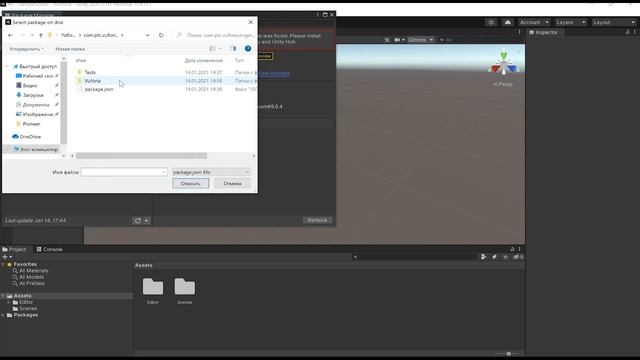The width and height of the screenshot is (640, 360).
Task: Sort files by the Имя (Name) column
Action: click(81, 60)
